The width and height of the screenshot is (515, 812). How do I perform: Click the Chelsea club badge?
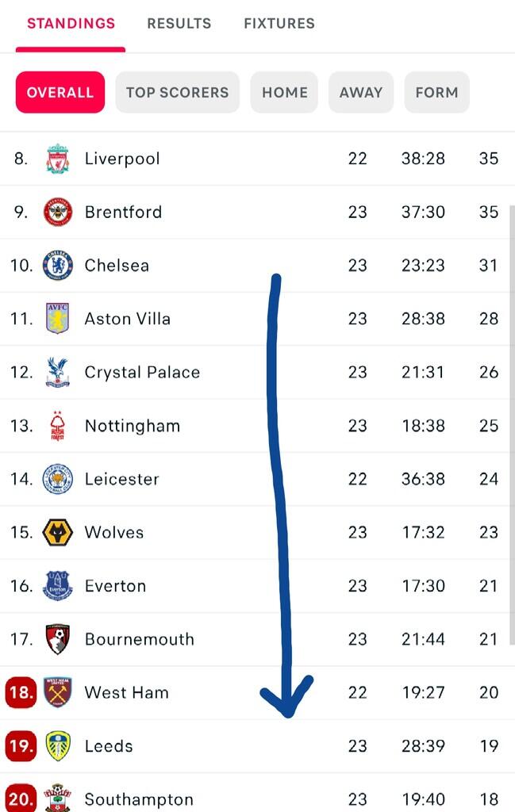point(57,265)
